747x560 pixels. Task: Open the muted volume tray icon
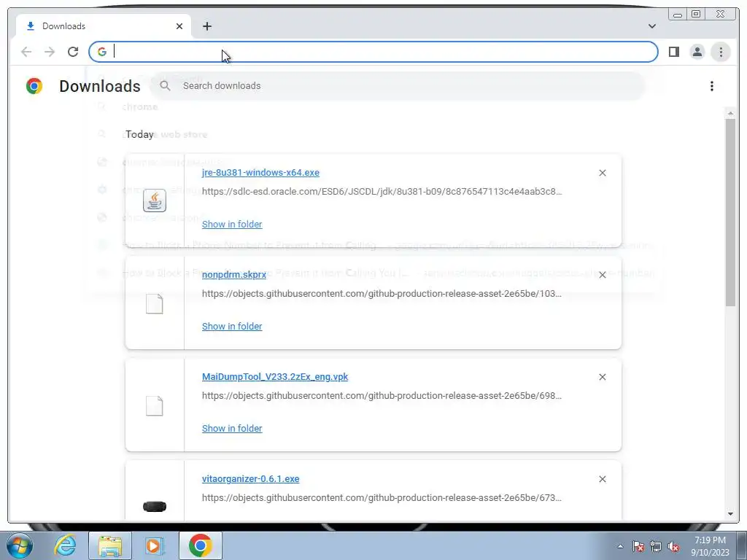pyautogui.click(x=673, y=546)
